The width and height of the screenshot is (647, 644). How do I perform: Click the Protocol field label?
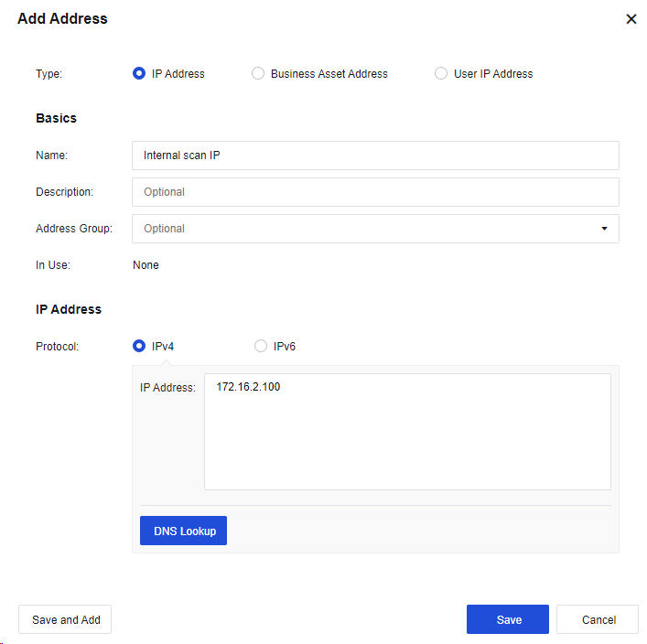pos(56,347)
